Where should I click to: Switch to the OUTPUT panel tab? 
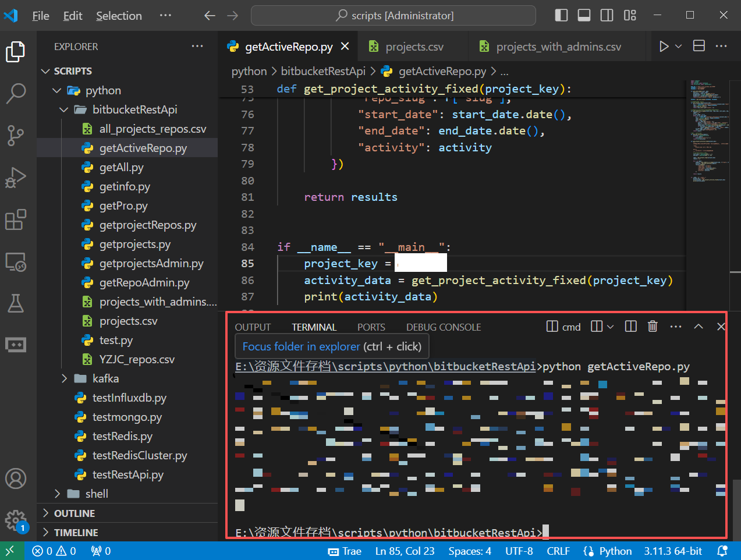[253, 327]
